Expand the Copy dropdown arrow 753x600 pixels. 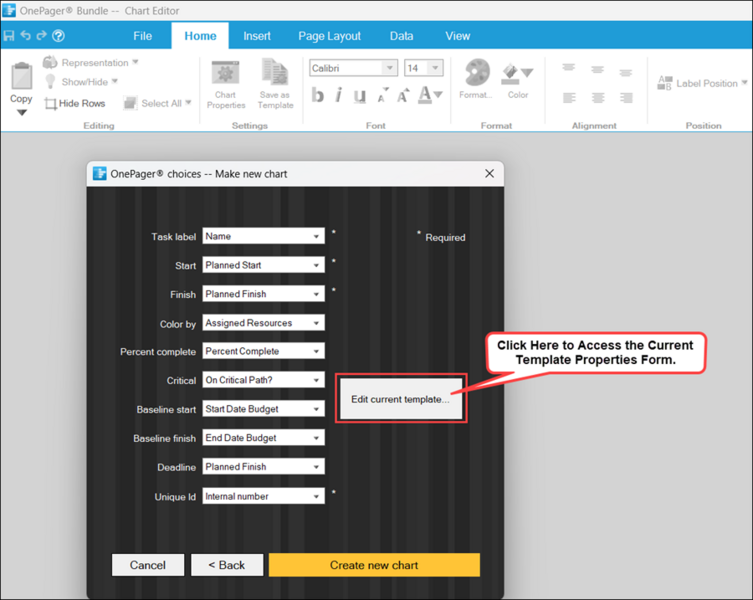(x=22, y=113)
